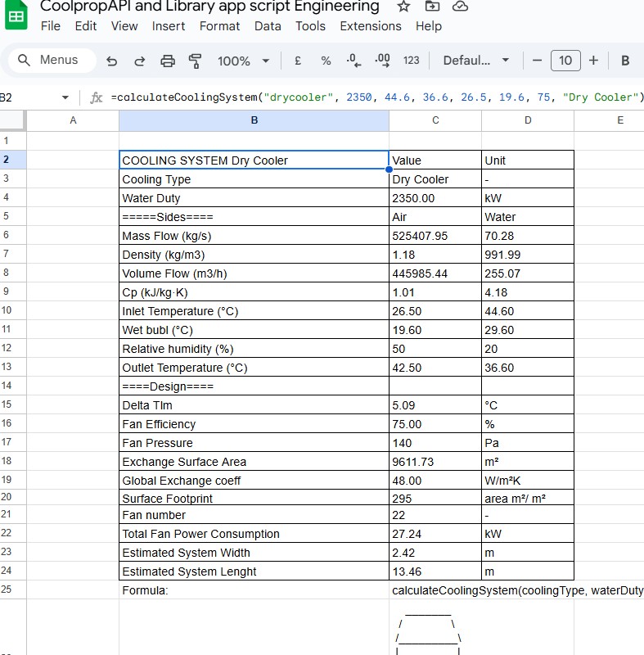Image resolution: width=644 pixels, height=655 pixels.
Task: Click the calculateCoolingSystem formula description cell
Action: click(516, 589)
